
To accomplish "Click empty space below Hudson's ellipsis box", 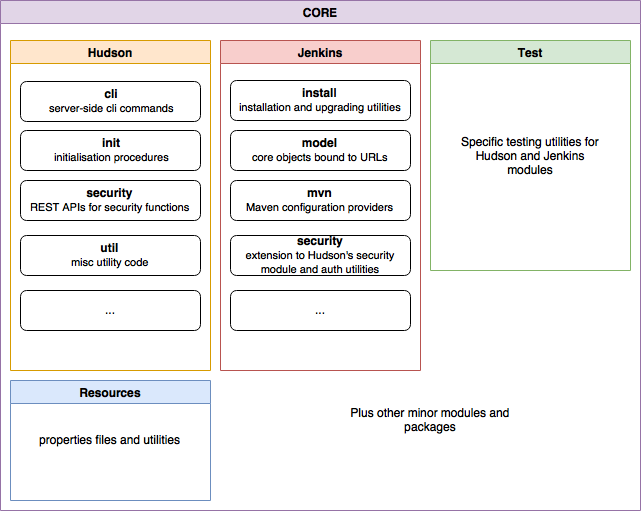I will (x=110, y=350).
